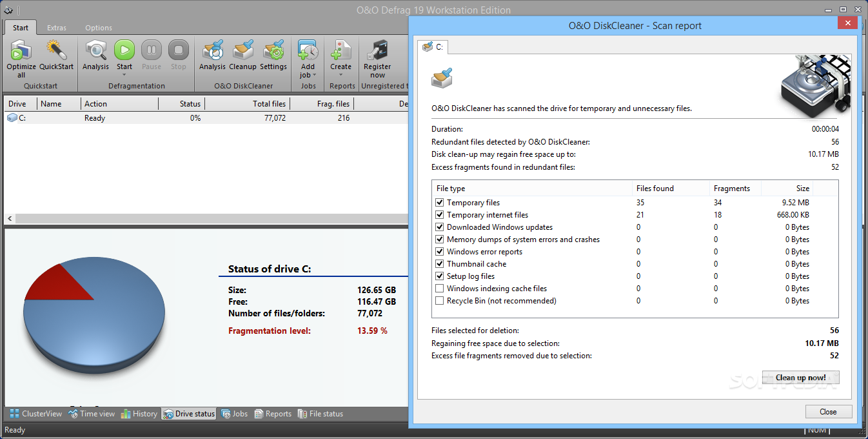Sort by Fragments column header

(735, 189)
